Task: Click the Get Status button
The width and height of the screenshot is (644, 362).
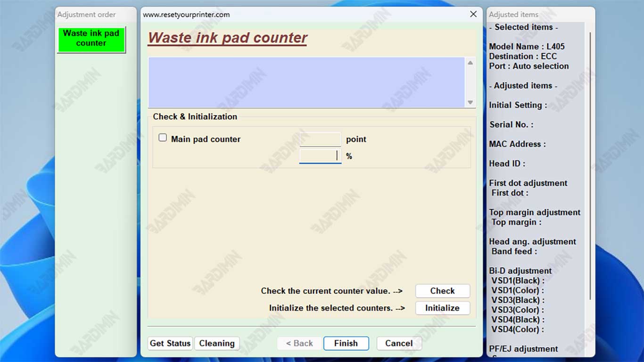Action: click(170, 344)
